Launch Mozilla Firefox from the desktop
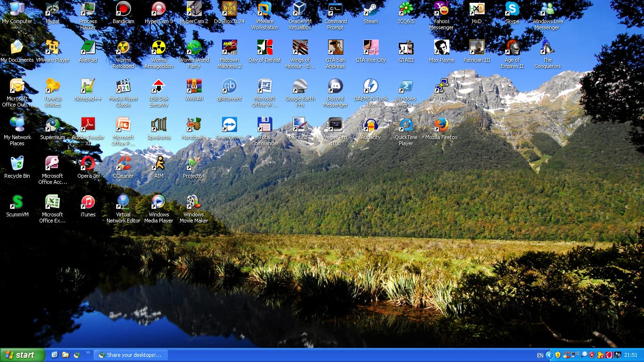 point(441,125)
